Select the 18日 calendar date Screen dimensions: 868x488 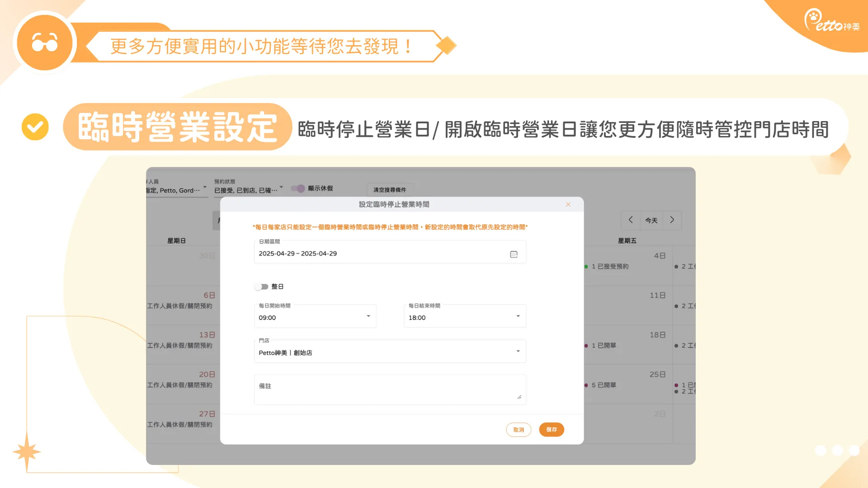[658, 335]
